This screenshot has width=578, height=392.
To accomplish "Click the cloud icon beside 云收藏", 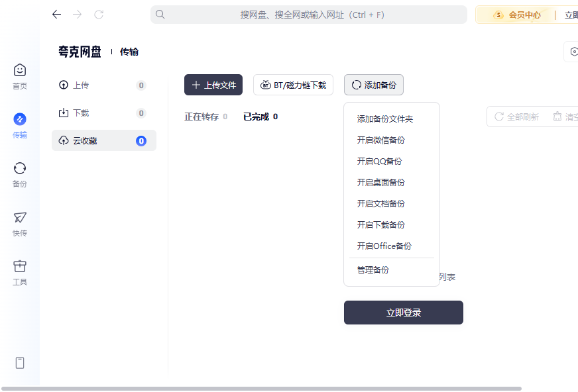I will 64,140.
